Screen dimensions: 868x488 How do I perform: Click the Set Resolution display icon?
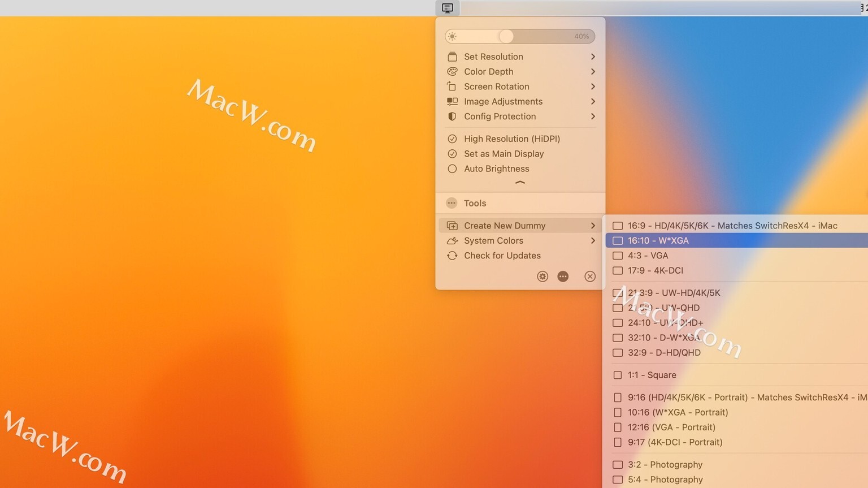click(452, 57)
